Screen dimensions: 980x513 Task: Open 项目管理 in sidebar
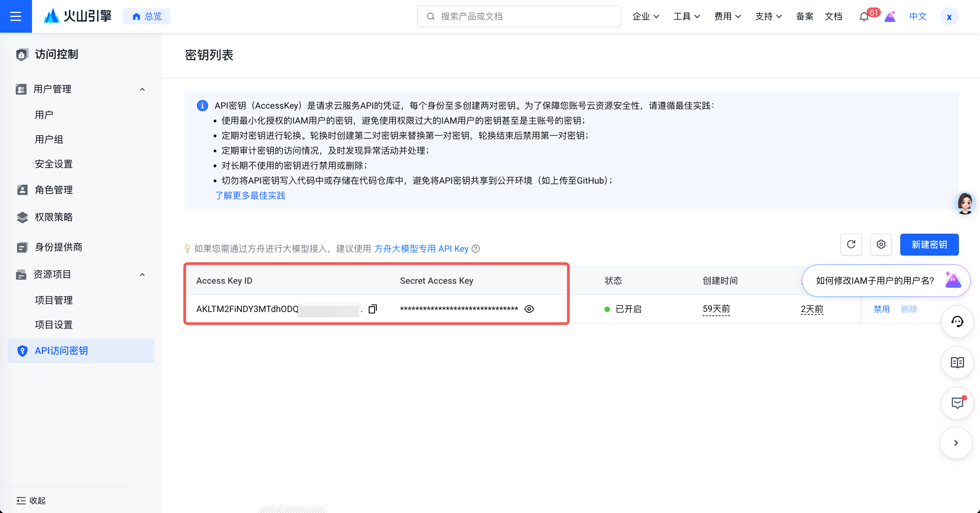point(53,300)
